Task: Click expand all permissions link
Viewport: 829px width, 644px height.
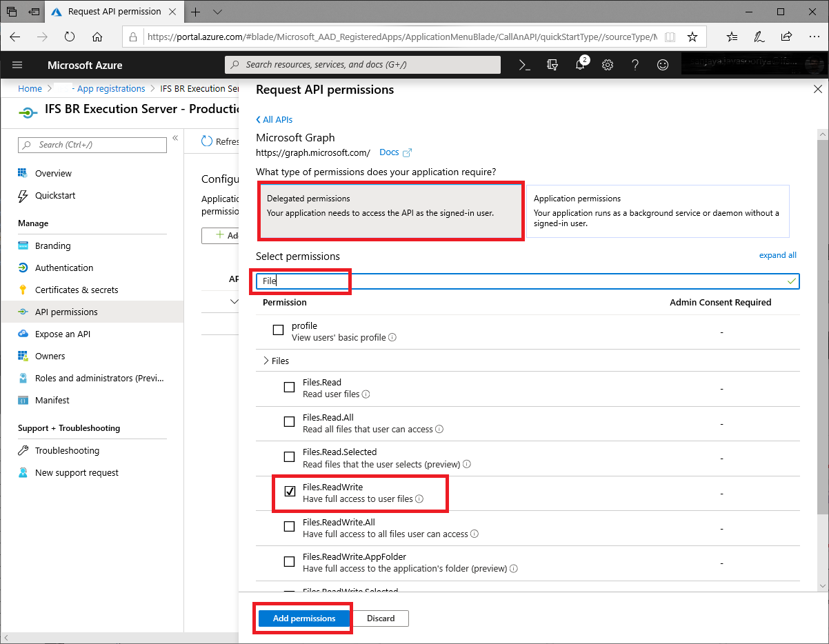Action: (777, 255)
